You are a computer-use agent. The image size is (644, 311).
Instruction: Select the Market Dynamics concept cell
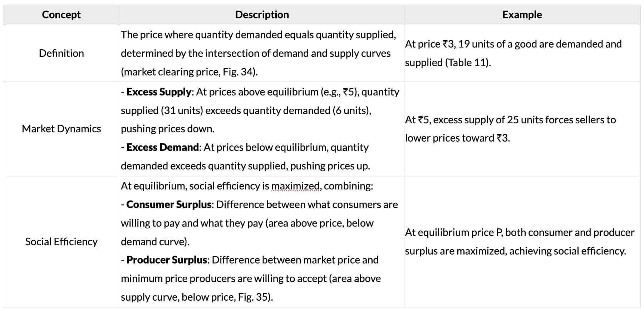point(61,129)
